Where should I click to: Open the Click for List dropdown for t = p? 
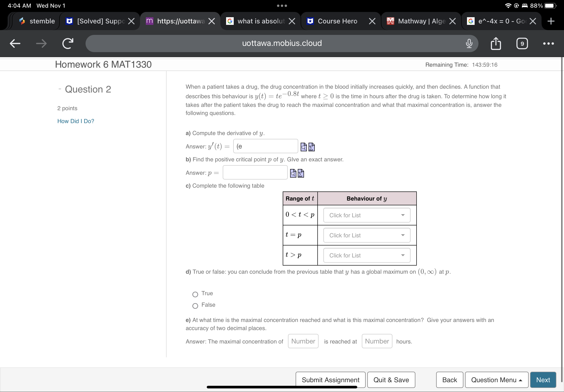pos(366,235)
